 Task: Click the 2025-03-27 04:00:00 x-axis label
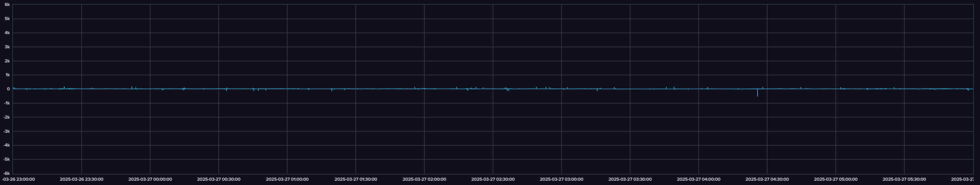click(x=698, y=179)
